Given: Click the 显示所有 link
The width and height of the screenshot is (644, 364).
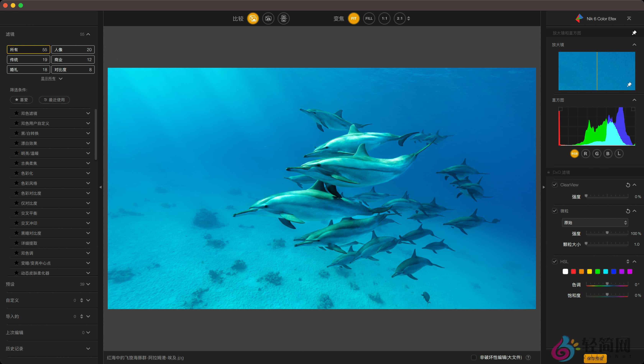Looking at the screenshot, I should click(x=48, y=78).
